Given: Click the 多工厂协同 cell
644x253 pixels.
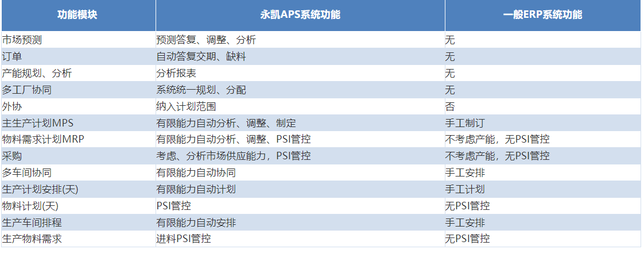Looking at the screenshot, I should [x=79, y=90].
